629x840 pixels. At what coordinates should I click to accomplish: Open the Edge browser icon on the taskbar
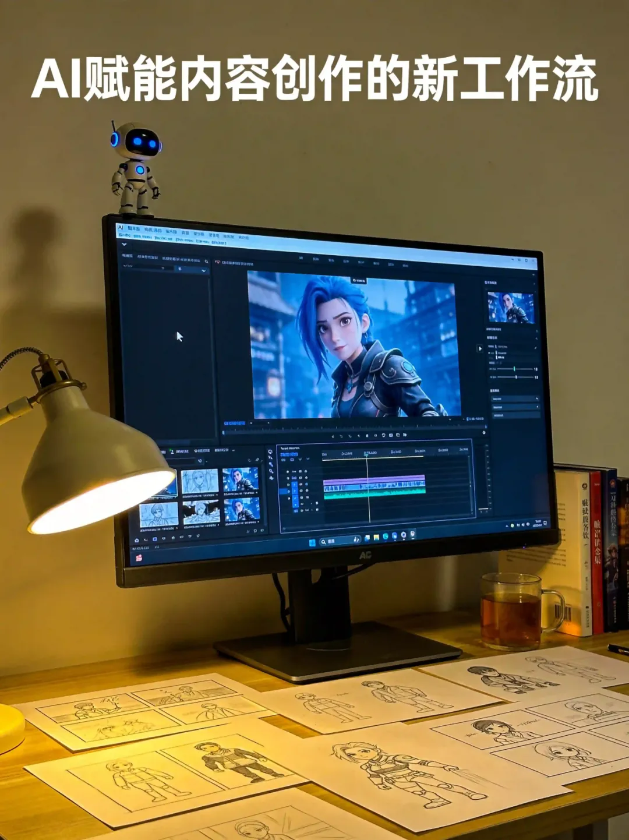(386, 537)
